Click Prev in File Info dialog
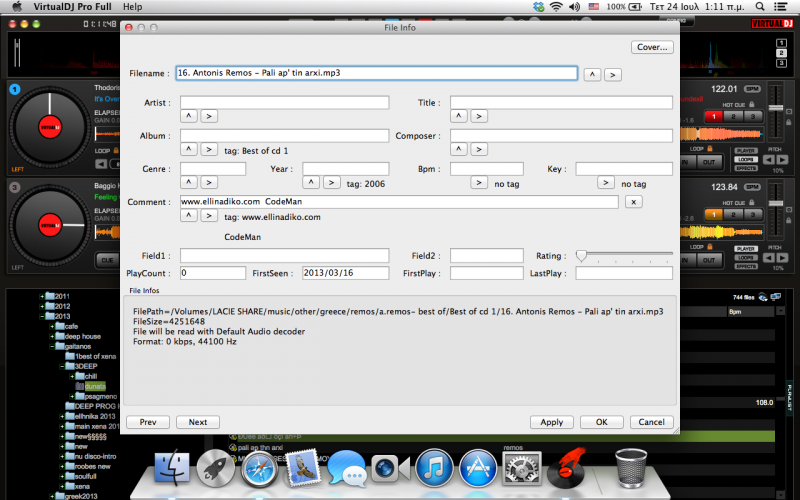Image resolution: width=800 pixels, height=500 pixels. pos(148,422)
